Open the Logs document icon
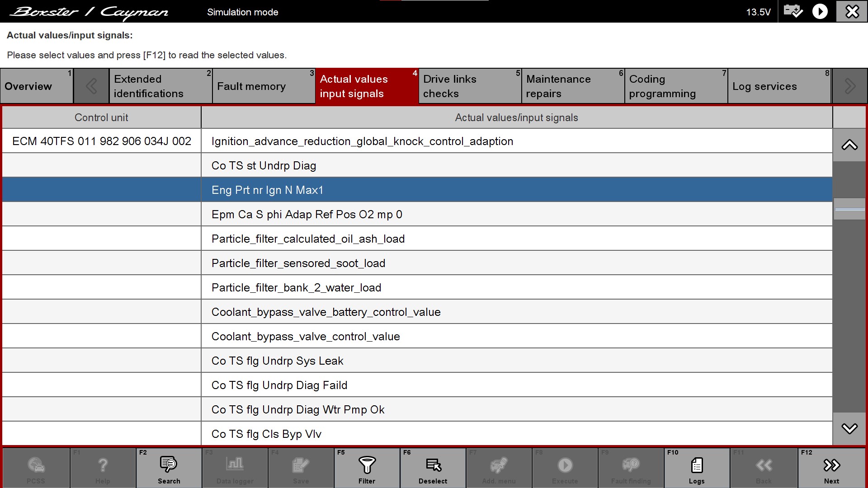This screenshot has width=868, height=488. (x=697, y=465)
